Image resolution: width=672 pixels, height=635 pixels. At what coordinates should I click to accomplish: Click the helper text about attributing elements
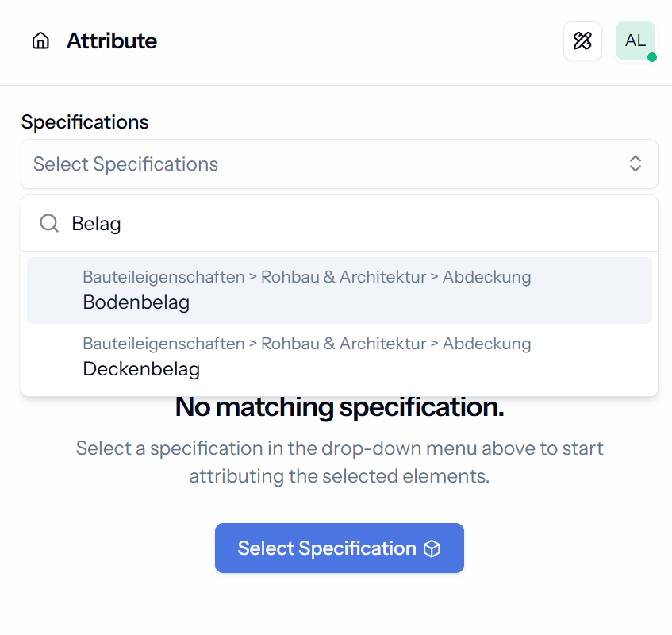click(x=340, y=462)
